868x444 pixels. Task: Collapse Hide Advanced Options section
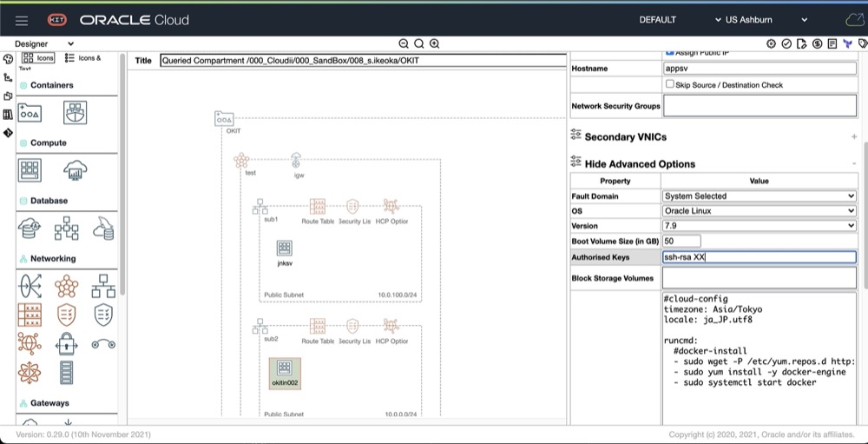854,164
